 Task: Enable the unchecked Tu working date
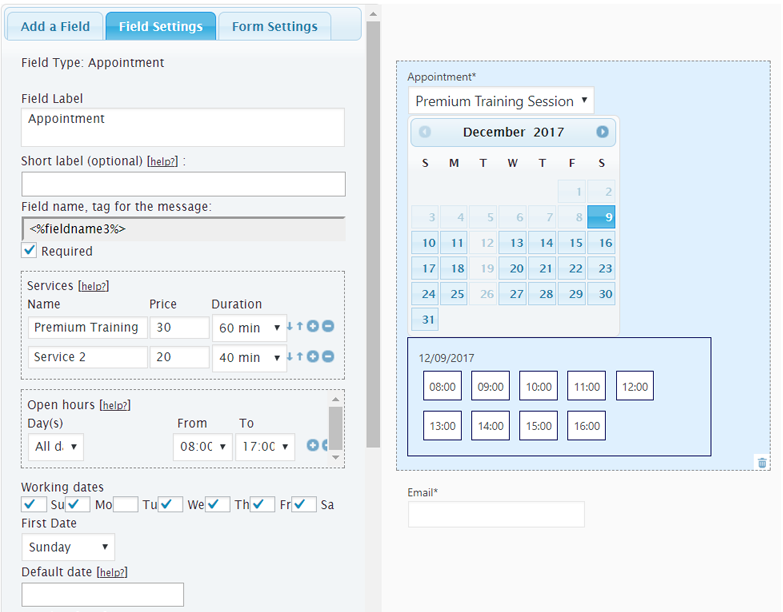126,504
